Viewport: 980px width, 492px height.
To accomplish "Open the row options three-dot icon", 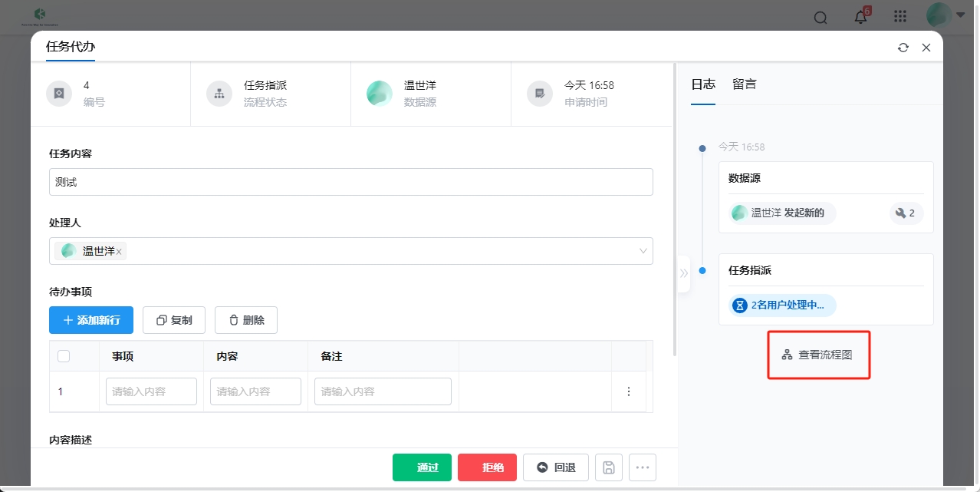I will point(629,391).
